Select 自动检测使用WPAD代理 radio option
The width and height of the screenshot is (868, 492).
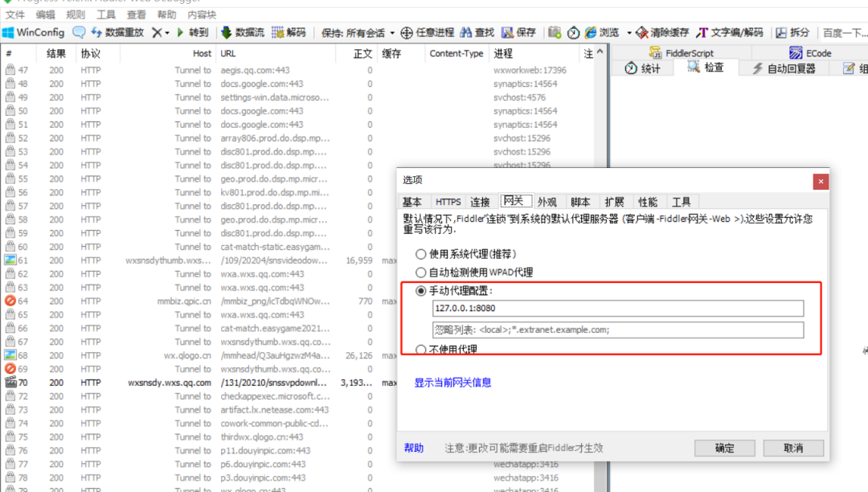coord(420,273)
